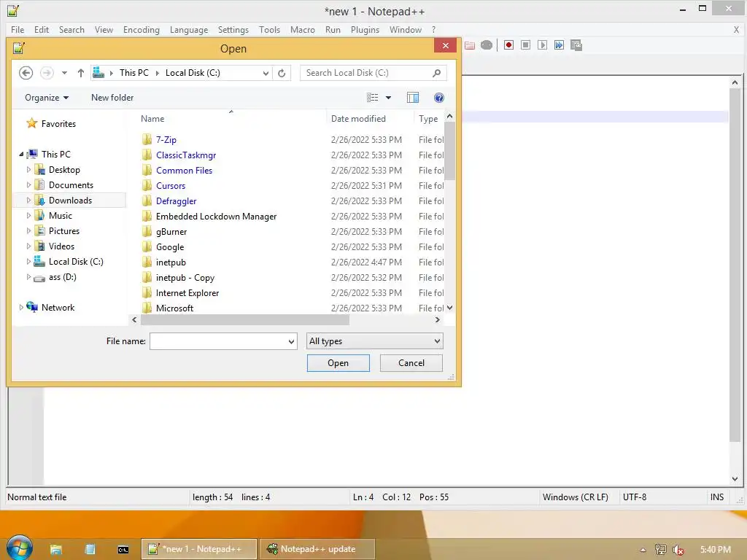Open the Plugins menu
The width and height of the screenshot is (747, 560).
(365, 29)
